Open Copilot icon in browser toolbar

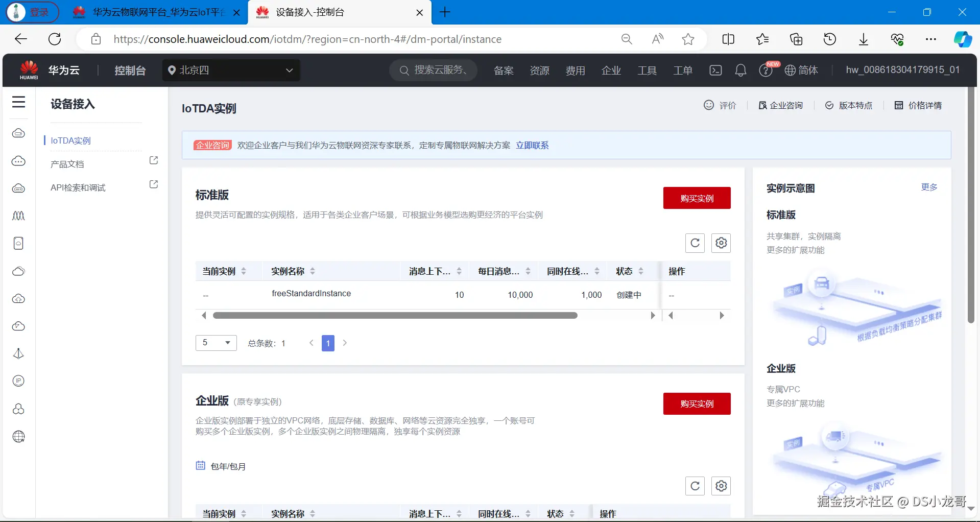click(963, 39)
